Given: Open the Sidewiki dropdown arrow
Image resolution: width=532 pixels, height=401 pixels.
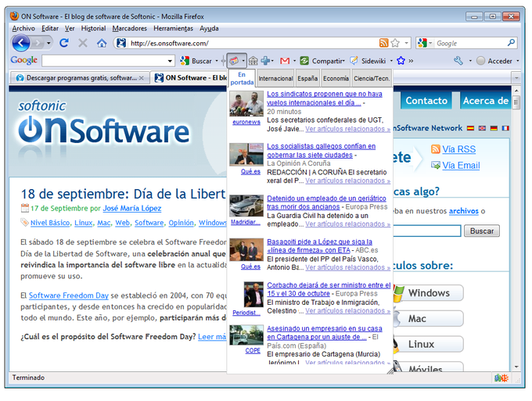Looking at the screenshot, I should (391, 61).
